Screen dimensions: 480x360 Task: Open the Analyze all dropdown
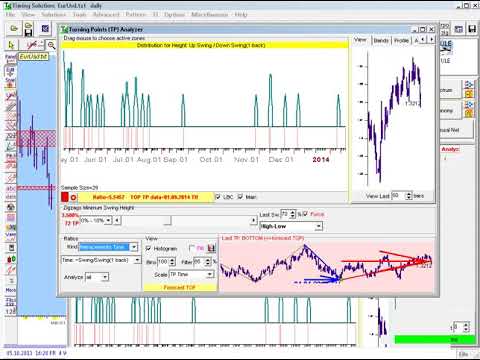(x=105, y=277)
